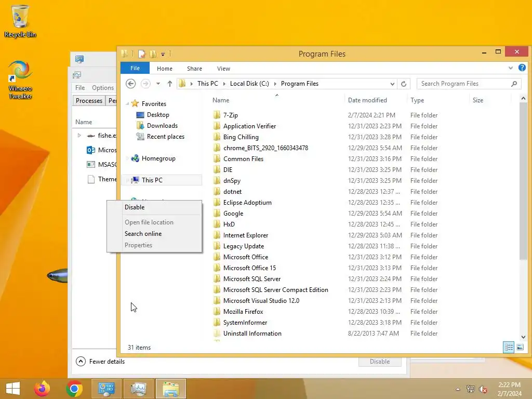Viewport: 532px width, 399px height.
Task: Open Winaero Tweaker desktop shortcut
Action: click(20, 79)
